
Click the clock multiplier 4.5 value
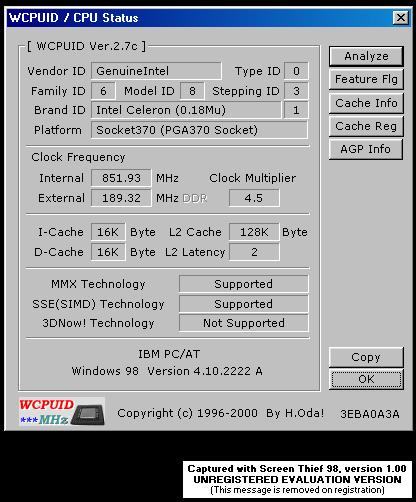point(254,198)
